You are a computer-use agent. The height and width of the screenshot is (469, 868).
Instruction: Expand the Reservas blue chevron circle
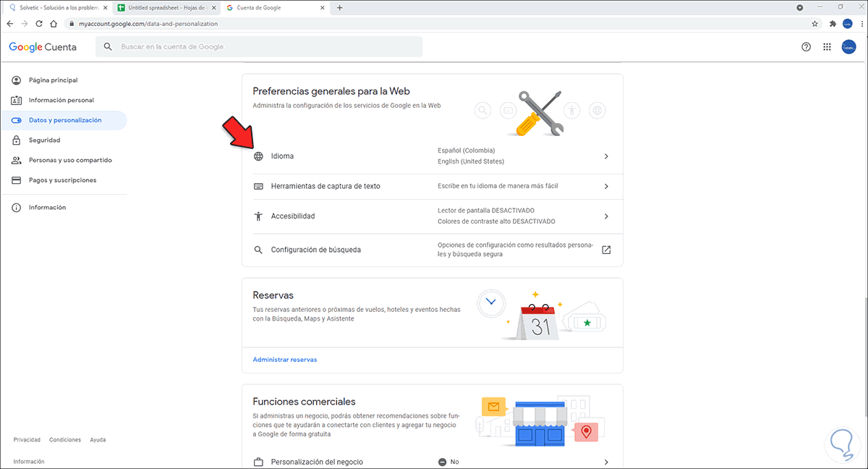[x=491, y=303]
